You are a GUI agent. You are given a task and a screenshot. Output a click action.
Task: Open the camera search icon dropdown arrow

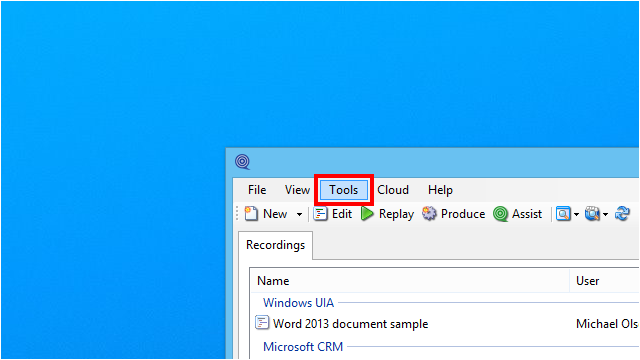[x=605, y=214]
